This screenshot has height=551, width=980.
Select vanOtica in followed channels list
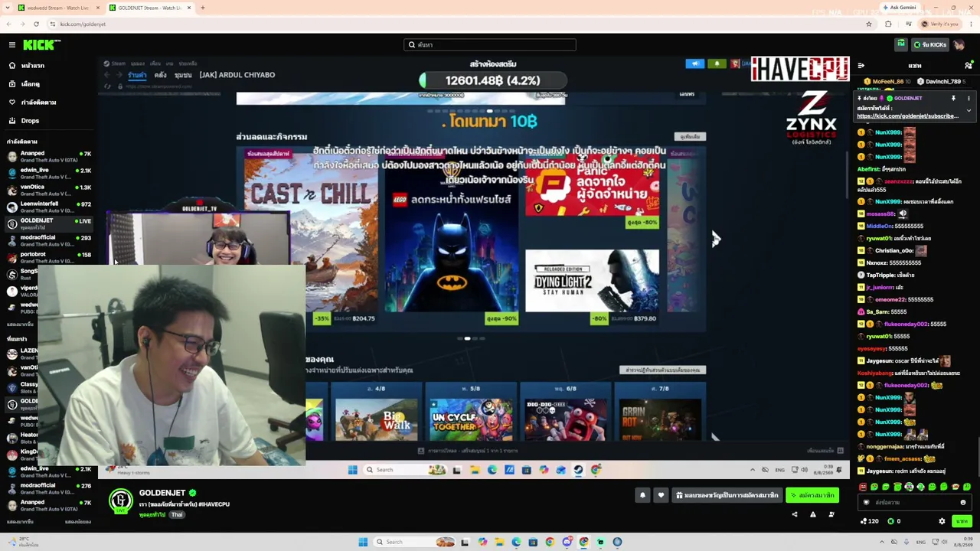[x=49, y=191]
